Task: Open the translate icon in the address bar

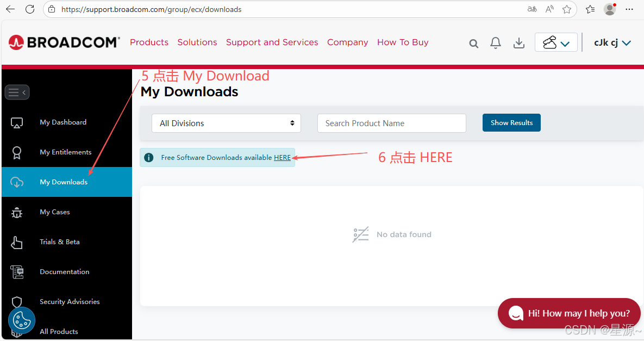Action: [532, 9]
